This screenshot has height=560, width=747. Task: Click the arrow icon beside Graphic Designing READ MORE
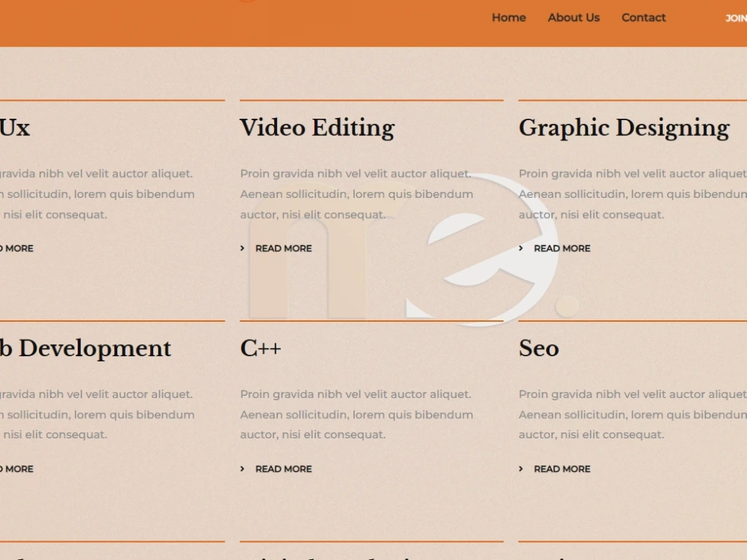(x=522, y=248)
